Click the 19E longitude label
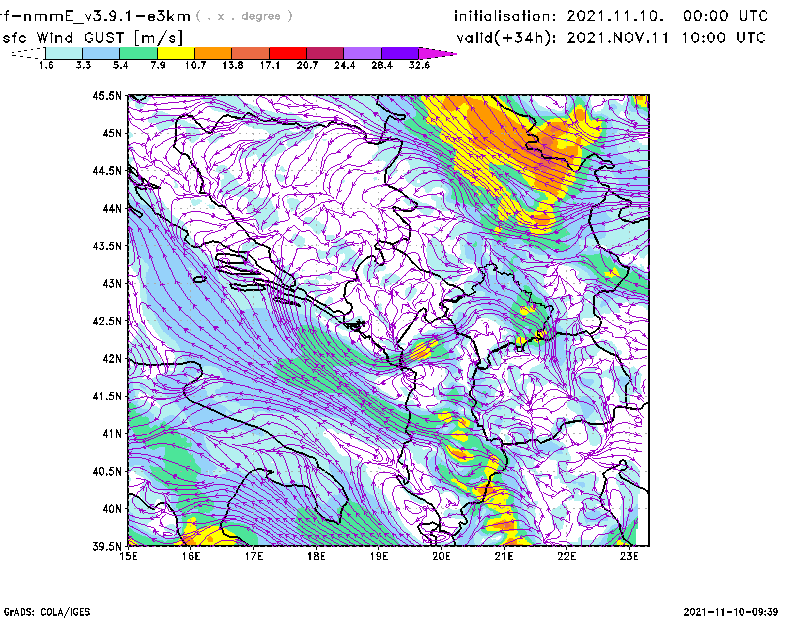 coord(379,556)
